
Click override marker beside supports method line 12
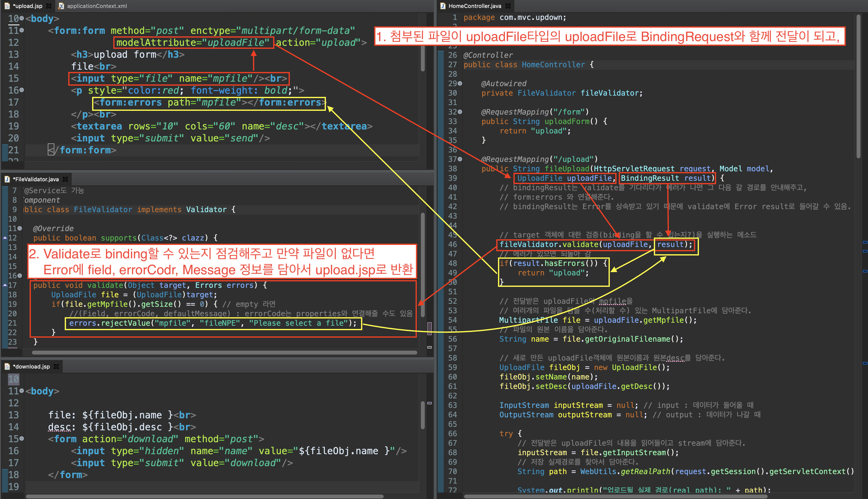pos(5,238)
